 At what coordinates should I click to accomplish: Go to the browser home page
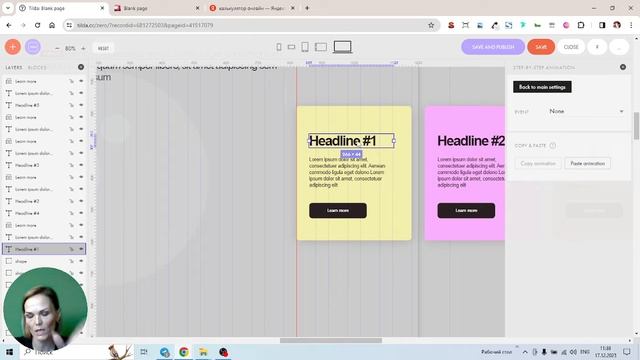(x=52, y=25)
